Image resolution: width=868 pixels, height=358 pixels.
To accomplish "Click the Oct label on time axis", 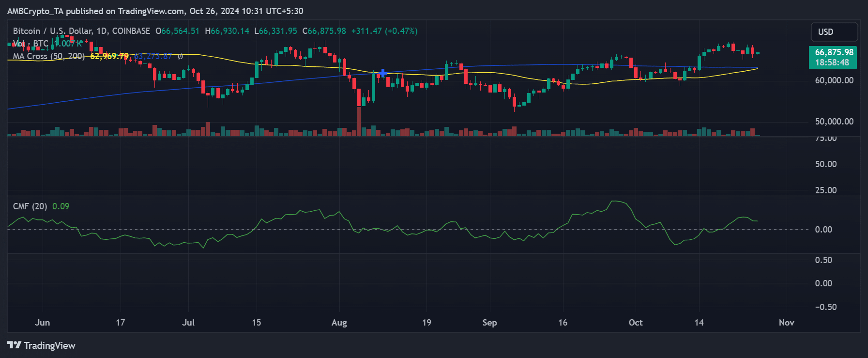I will coord(636,323).
